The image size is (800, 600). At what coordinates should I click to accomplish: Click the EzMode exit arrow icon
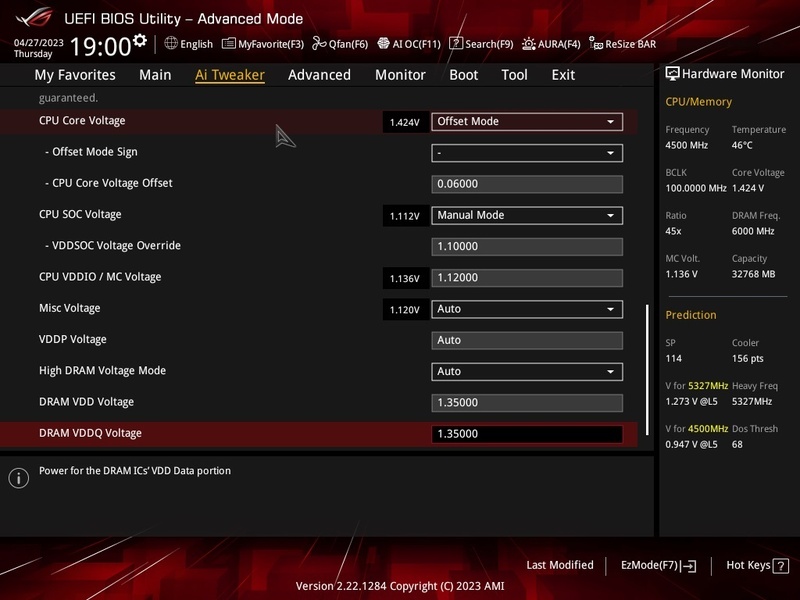coord(689,566)
